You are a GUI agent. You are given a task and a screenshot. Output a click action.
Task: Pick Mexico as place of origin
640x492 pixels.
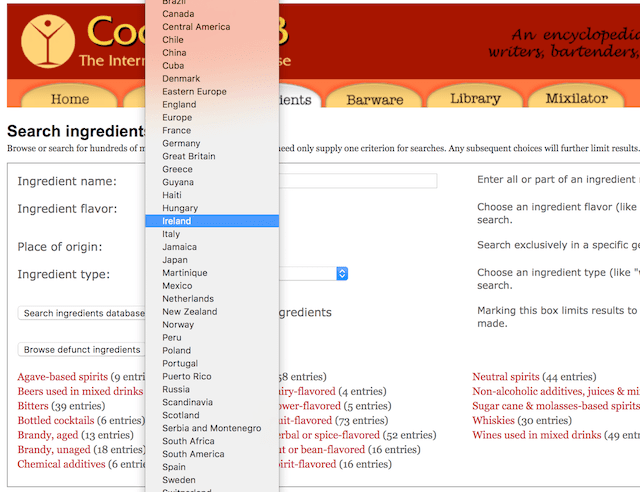pyautogui.click(x=212, y=286)
